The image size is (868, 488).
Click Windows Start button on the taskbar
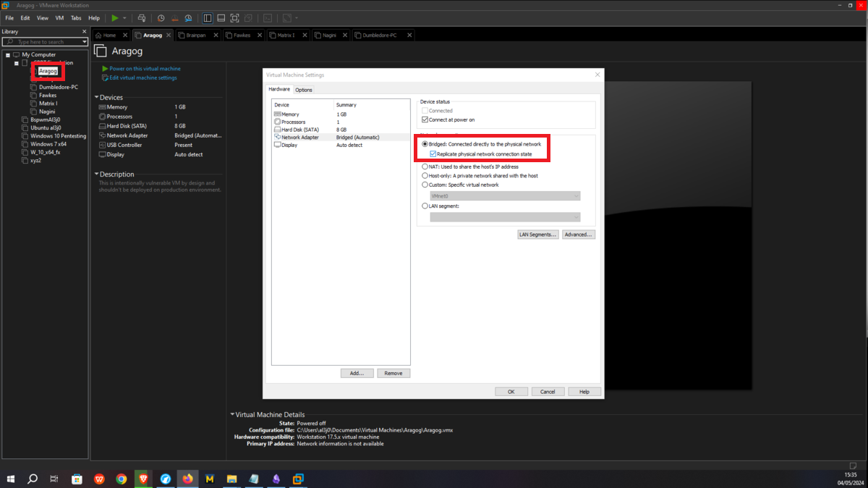coord(11,479)
